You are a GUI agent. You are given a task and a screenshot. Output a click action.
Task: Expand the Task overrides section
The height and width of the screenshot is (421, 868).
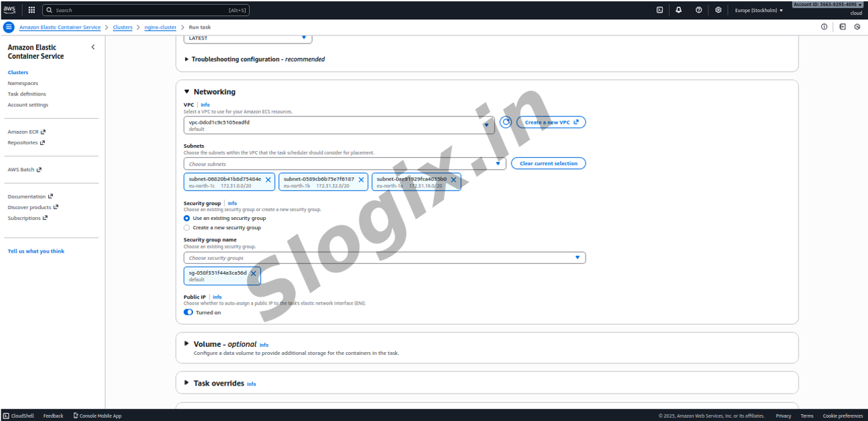[187, 383]
